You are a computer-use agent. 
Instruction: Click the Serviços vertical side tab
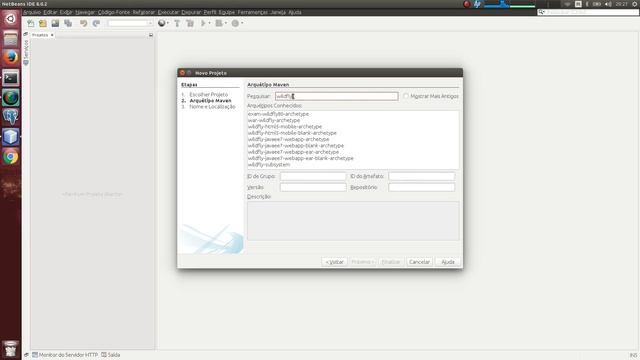click(x=26, y=52)
